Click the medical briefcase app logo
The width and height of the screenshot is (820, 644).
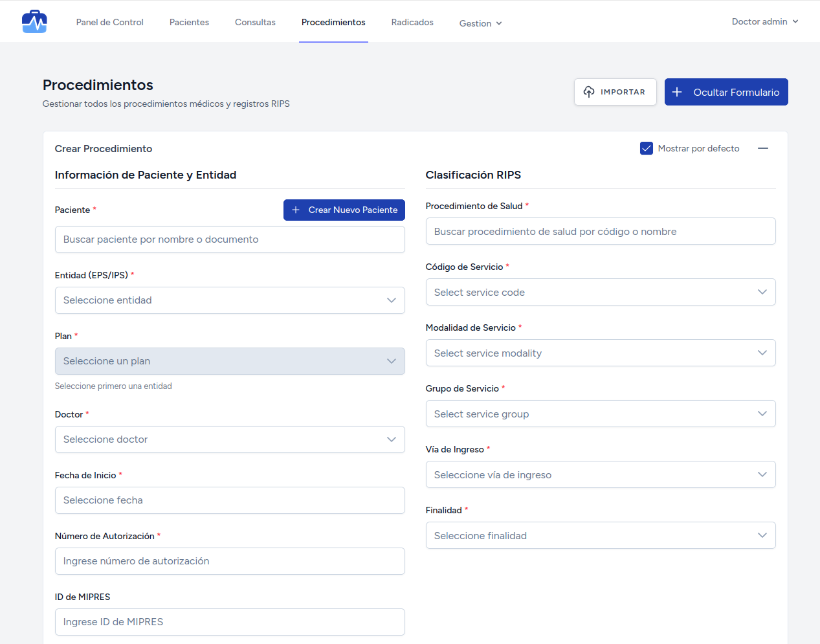coord(34,22)
